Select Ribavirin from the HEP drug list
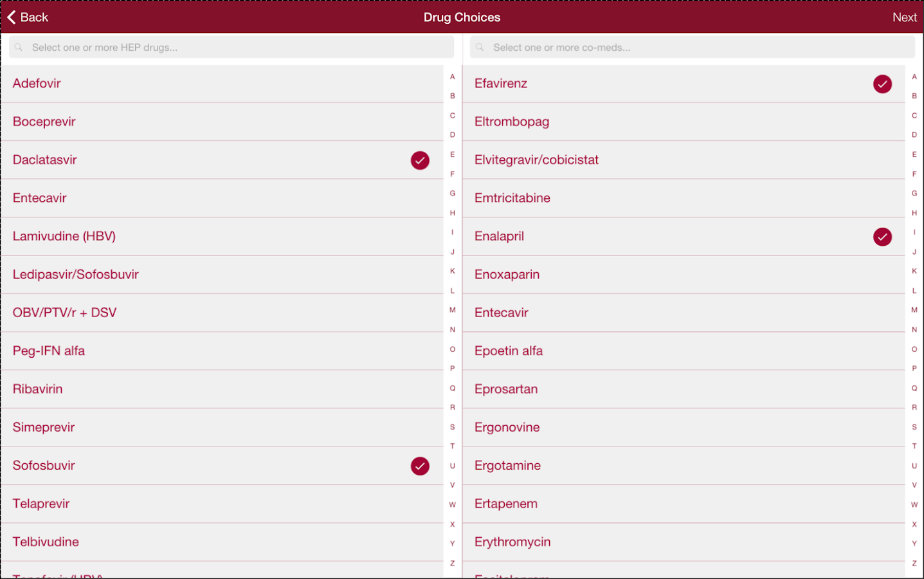924x579 pixels. point(38,389)
